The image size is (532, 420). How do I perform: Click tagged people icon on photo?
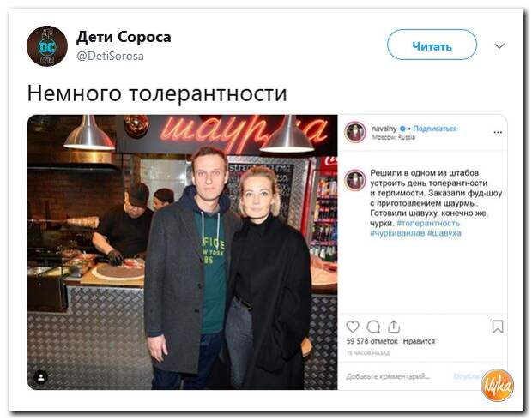[x=41, y=377]
